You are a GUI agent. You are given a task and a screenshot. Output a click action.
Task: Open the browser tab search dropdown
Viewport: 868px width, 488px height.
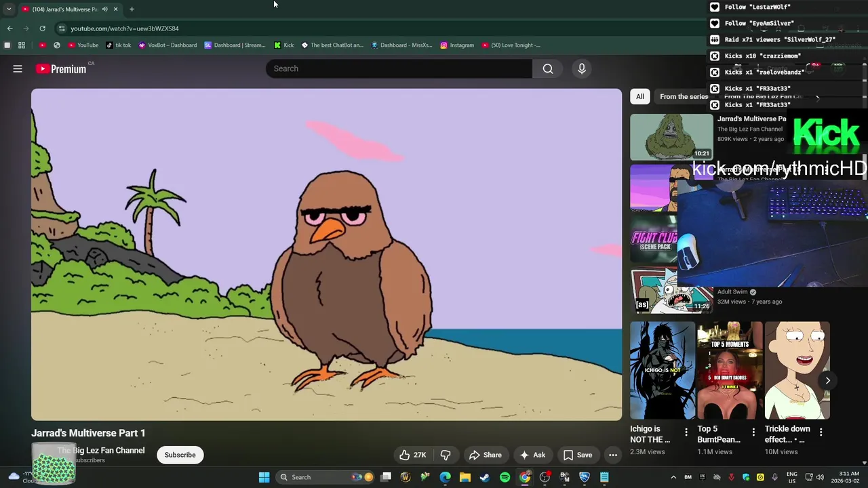8,9
